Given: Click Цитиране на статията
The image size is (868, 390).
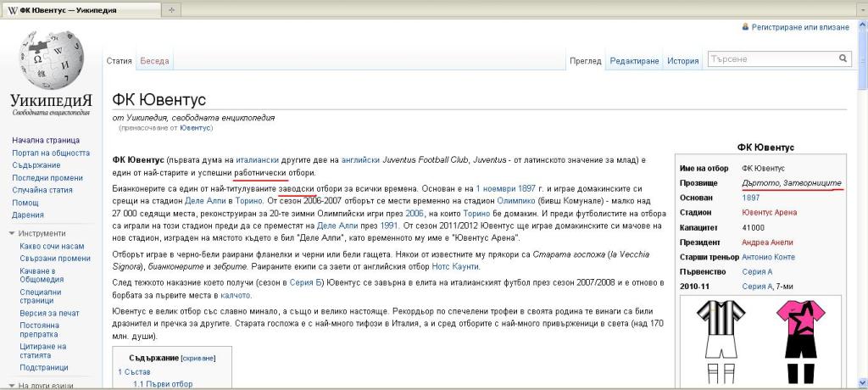Looking at the screenshot, I should 43,351.
